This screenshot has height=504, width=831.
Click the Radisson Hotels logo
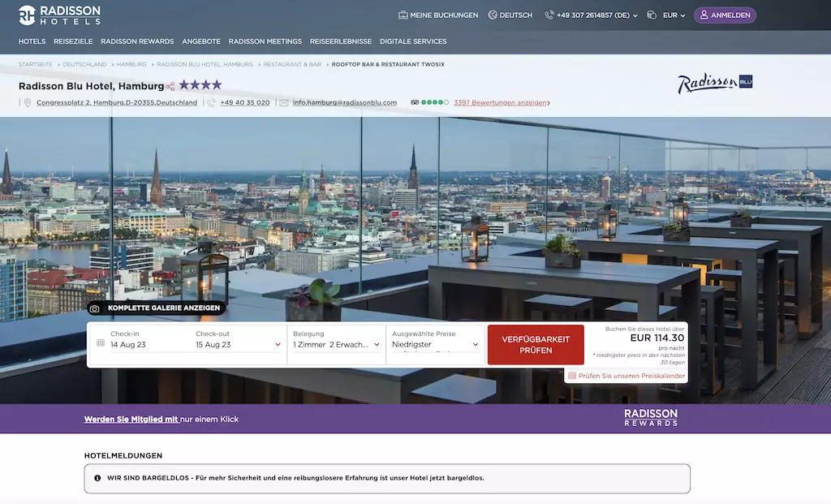(58, 15)
